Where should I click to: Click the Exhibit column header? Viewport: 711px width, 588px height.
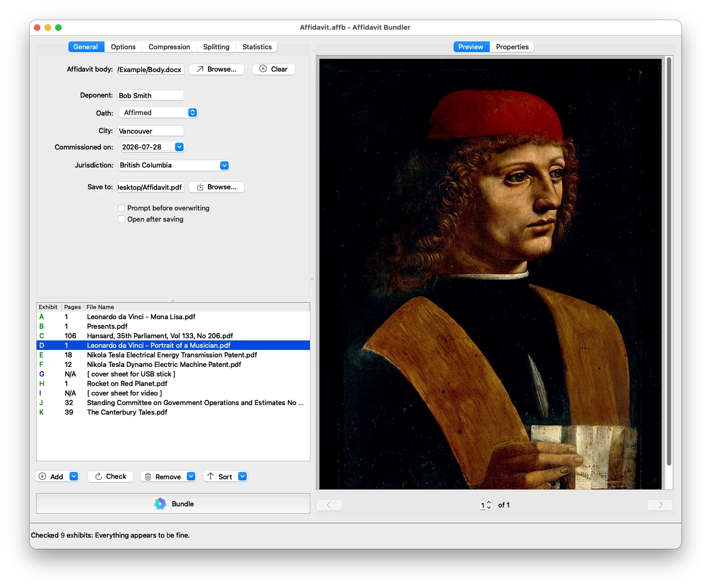click(x=49, y=307)
